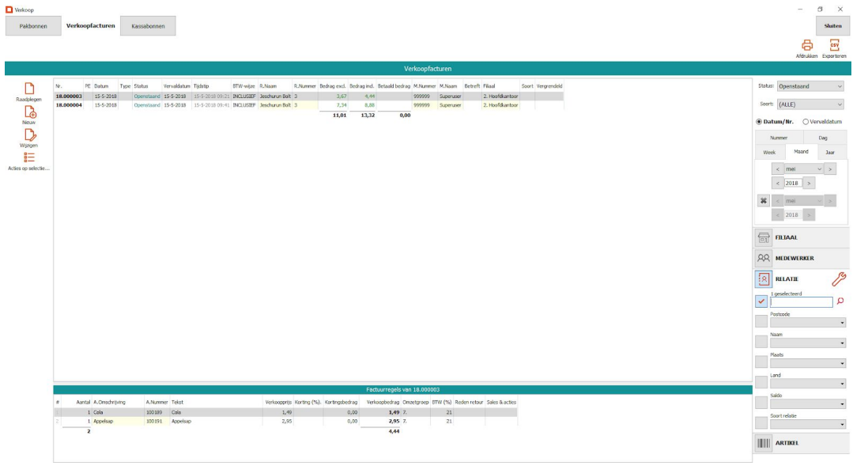Export to CSV with Exporteren icon
Viewport: 868px width, 466px height.
(x=834, y=45)
